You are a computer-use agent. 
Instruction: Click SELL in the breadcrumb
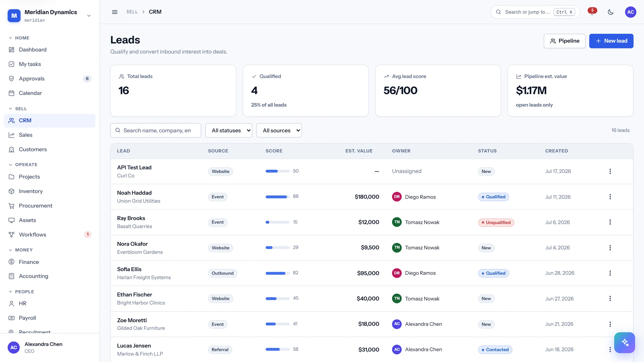click(132, 12)
